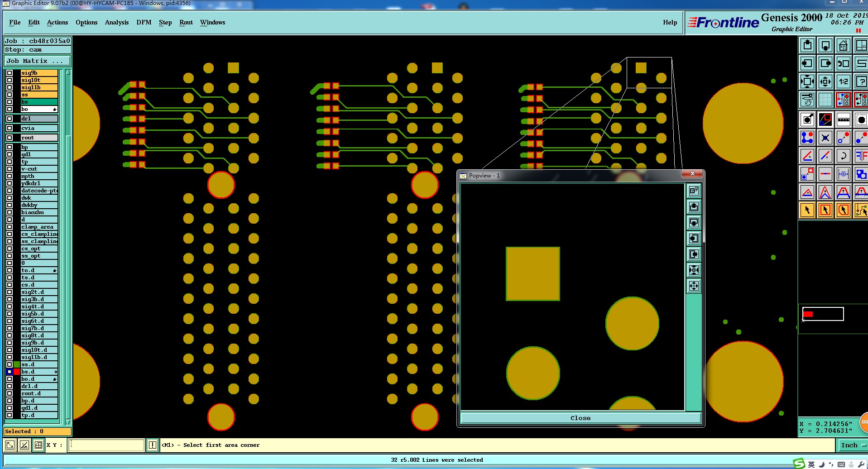
Task: Click the Popview zoom in icon
Action: (x=694, y=270)
